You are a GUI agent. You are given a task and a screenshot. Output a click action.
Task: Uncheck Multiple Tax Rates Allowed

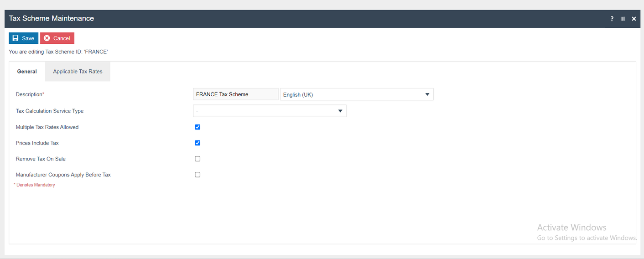pyautogui.click(x=197, y=127)
